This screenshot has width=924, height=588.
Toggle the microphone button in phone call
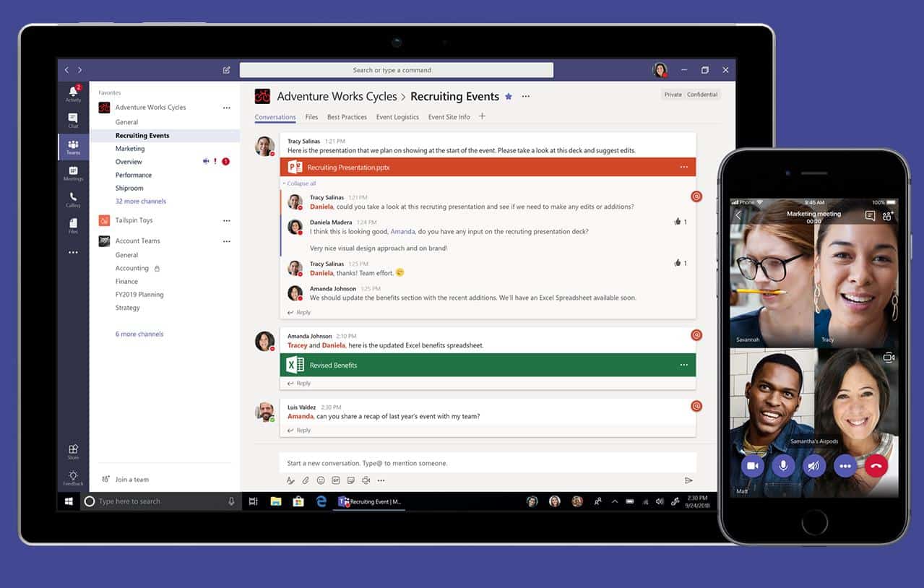tap(783, 466)
